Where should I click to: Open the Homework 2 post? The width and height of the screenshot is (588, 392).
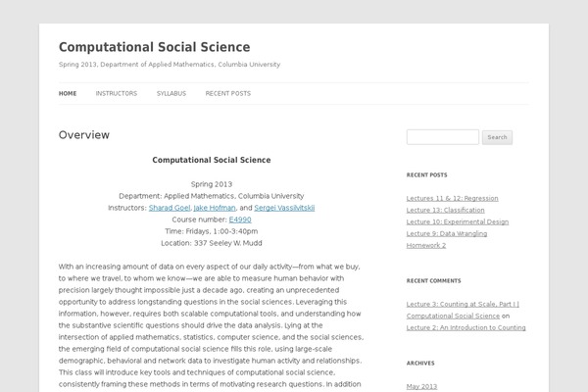coord(426,245)
